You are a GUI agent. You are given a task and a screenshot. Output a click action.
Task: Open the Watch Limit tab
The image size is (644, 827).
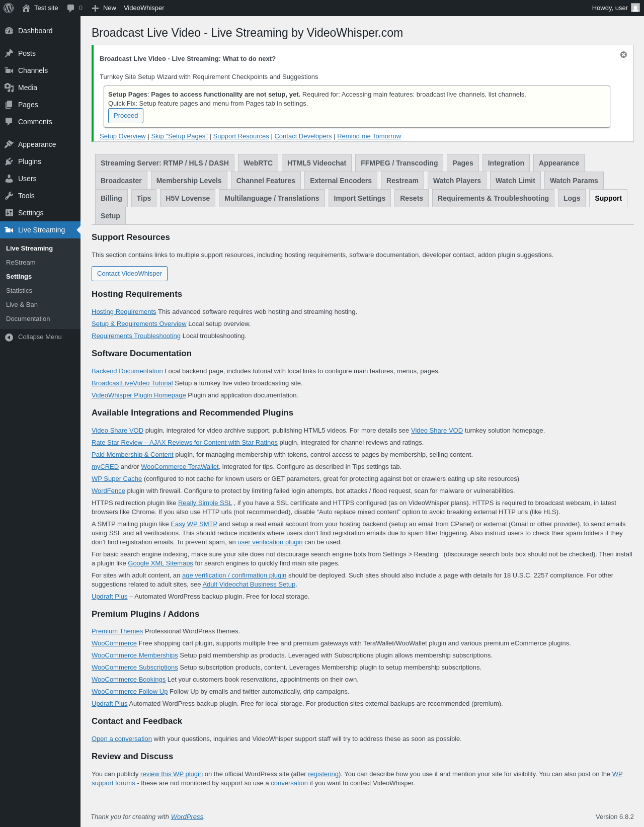point(515,181)
